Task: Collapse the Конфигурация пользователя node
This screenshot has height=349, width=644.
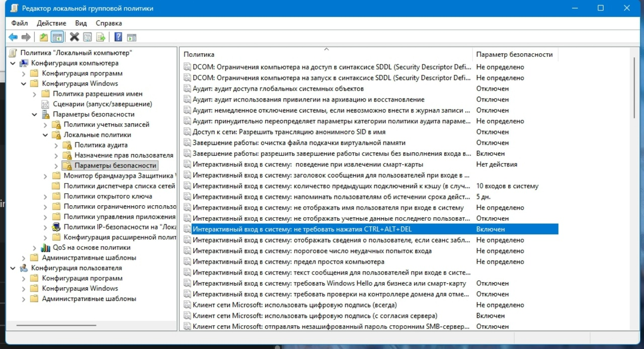Action: (13, 268)
